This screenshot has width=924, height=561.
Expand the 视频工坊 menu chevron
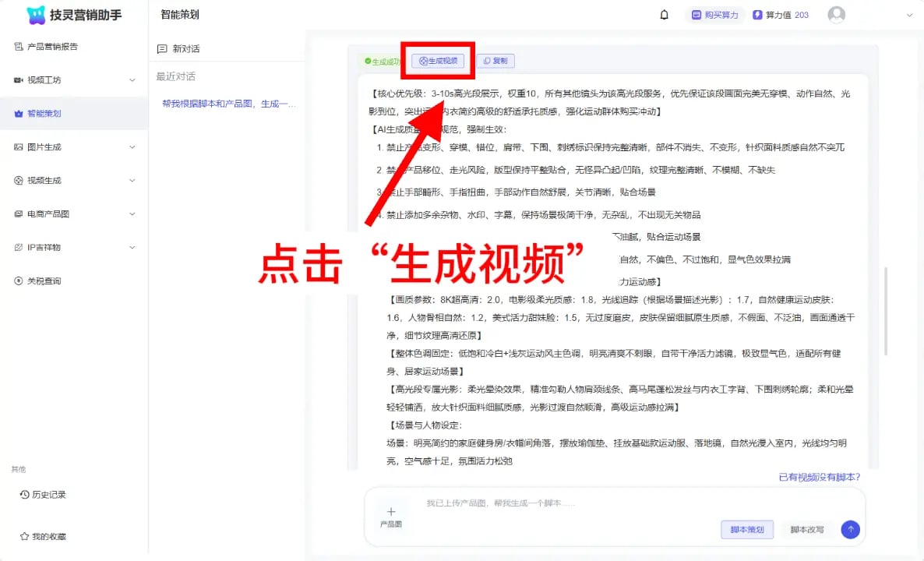pos(132,80)
